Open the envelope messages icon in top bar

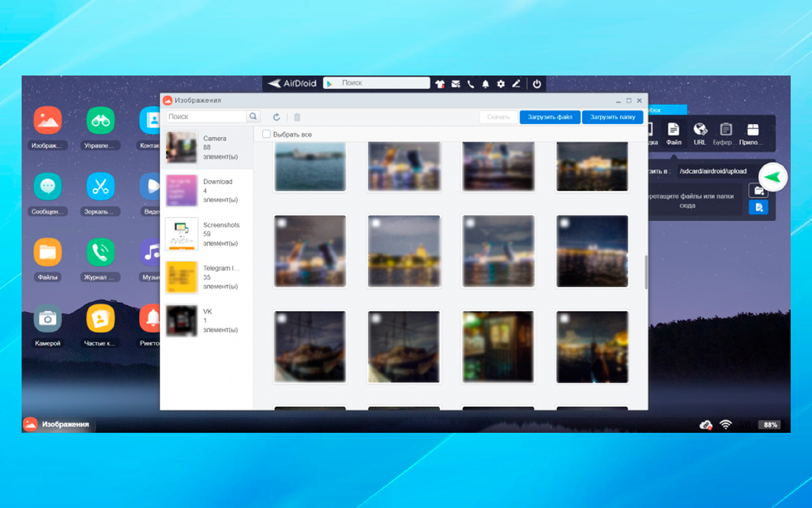pos(455,83)
